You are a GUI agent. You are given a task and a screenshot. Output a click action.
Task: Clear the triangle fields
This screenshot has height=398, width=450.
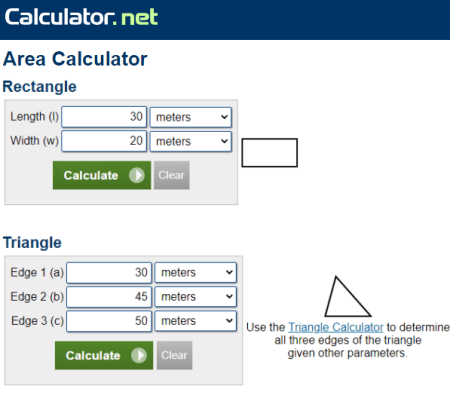[174, 355]
